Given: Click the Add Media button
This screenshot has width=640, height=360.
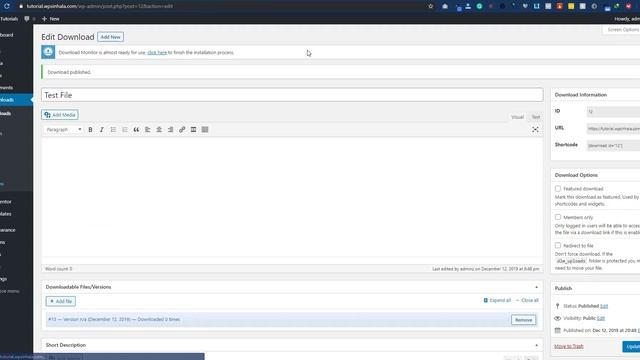Looking at the screenshot, I should (60, 115).
